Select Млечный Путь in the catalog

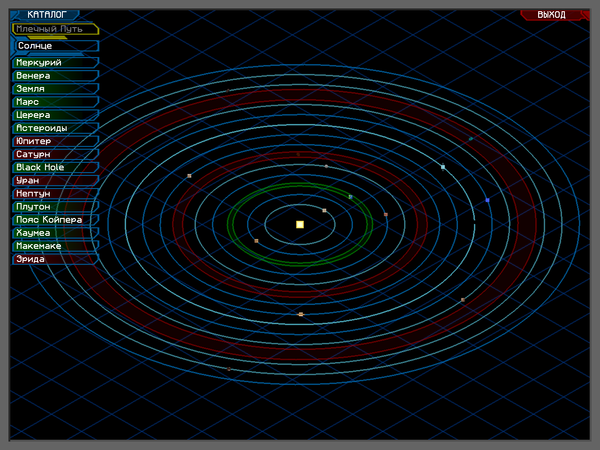click(55, 29)
